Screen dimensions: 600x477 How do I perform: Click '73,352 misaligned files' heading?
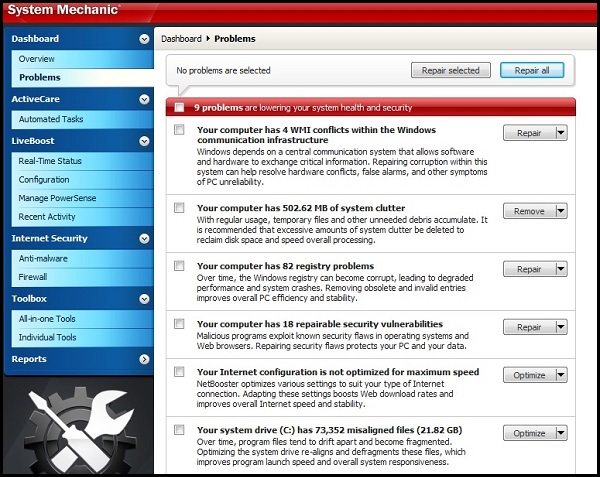click(x=329, y=430)
